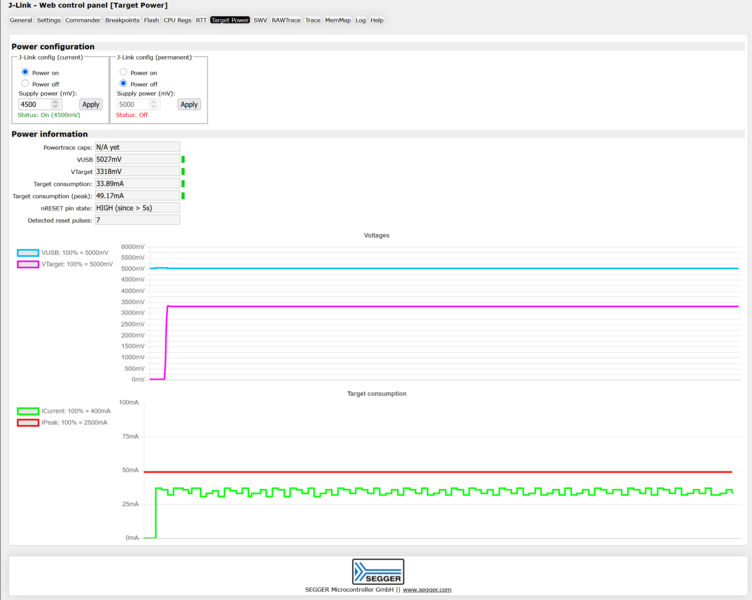This screenshot has width=752, height=600.
Task: Switch to the Flash tab
Action: [x=151, y=20]
